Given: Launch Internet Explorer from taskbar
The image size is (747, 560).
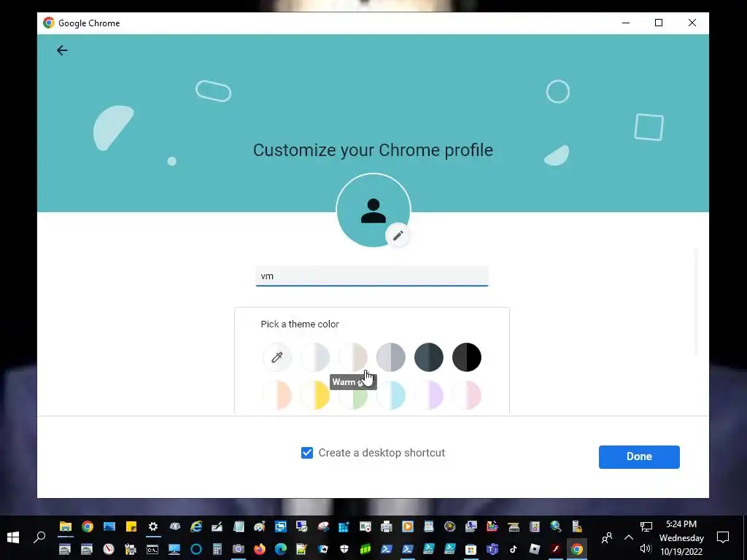Looking at the screenshot, I should (196, 526).
